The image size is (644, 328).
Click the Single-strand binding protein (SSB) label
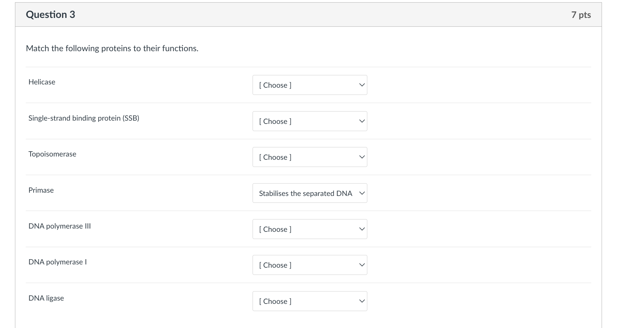coord(84,118)
